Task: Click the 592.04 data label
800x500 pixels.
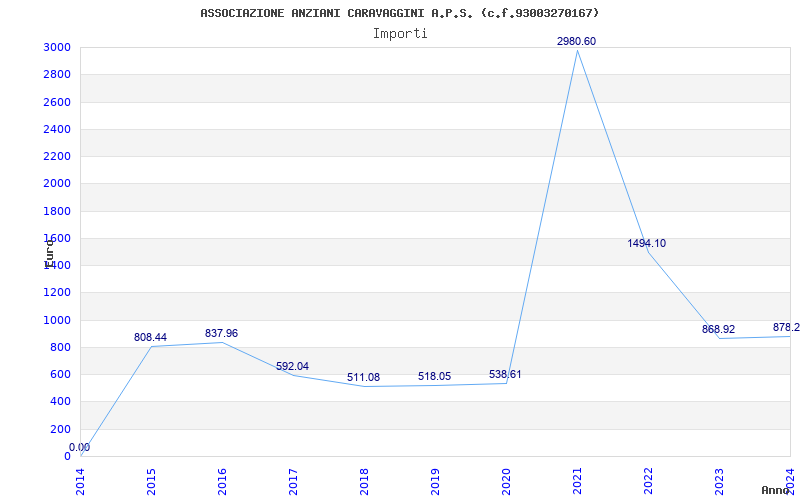Action: [x=292, y=366]
